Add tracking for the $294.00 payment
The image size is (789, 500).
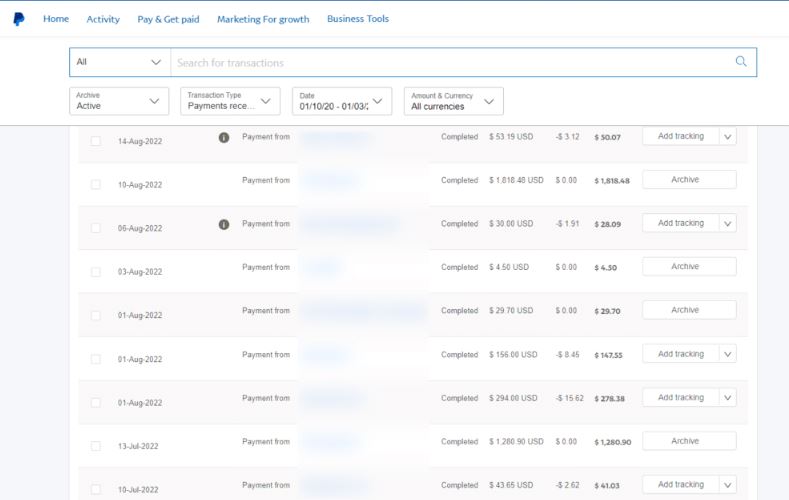(681, 397)
